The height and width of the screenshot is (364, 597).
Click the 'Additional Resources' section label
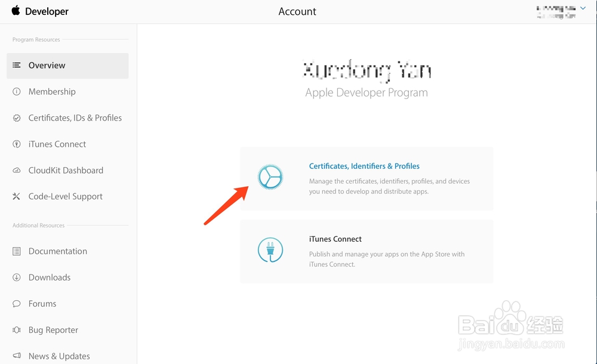(x=38, y=226)
